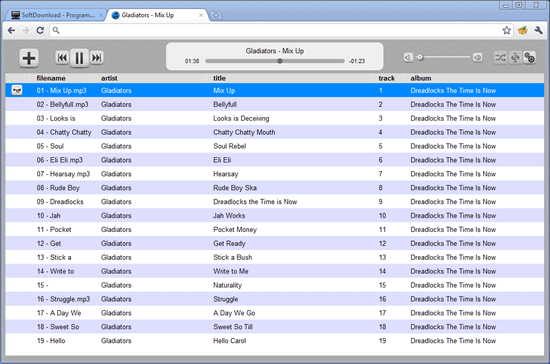Viewport: 550px width, 364px height.
Task: Select the title Stick a Bush
Action: 233,257
